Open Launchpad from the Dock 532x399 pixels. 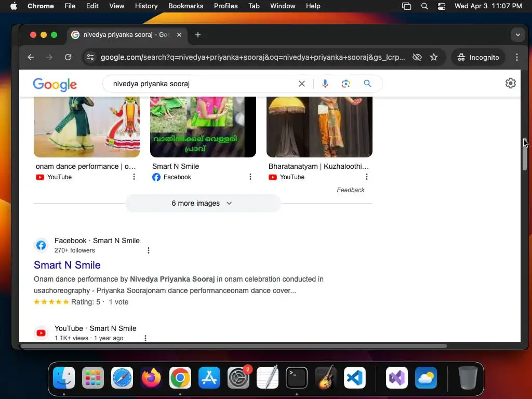point(93,378)
